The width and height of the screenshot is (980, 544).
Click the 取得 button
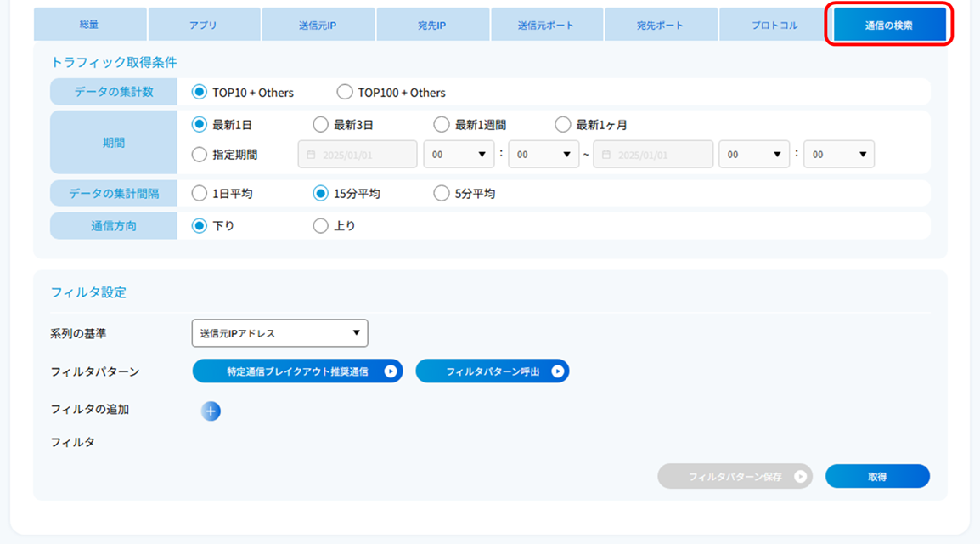(877, 477)
